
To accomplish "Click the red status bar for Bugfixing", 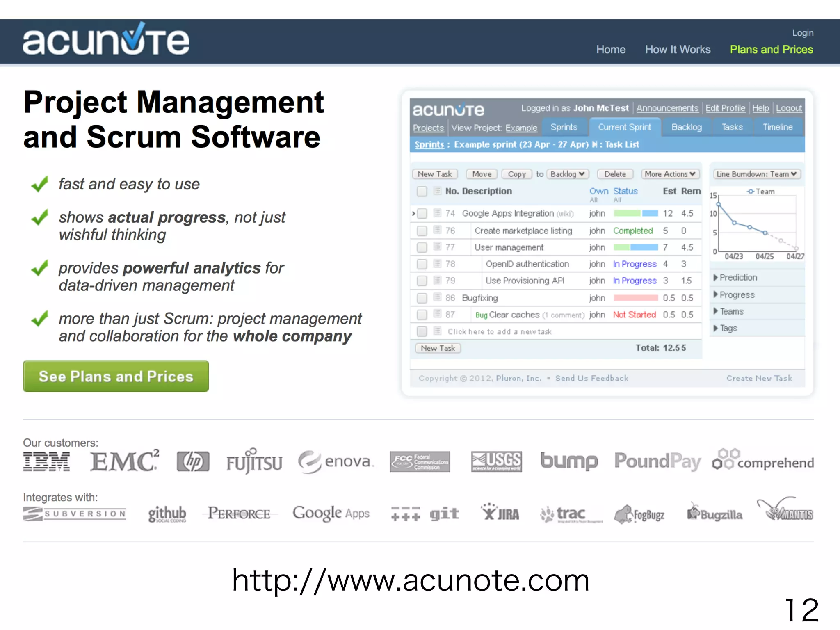I will click(x=636, y=298).
